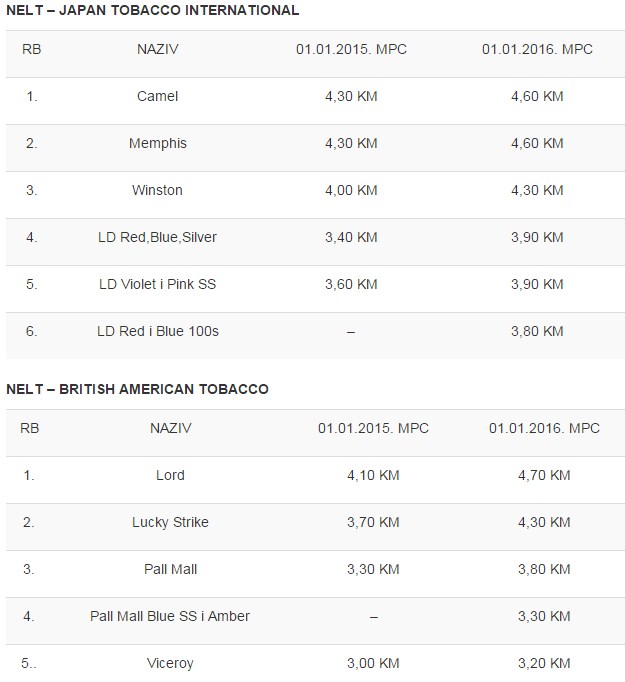625x682 pixels.
Task: Click the 3,80 KM price for LD Red i Blue 100s
Action: [x=537, y=331]
